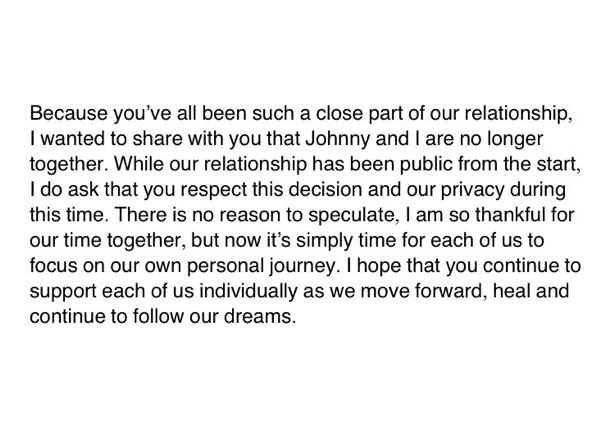The height and width of the screenshot is (445, 615).
Task: Click the word "thankful" in the statement
Action: click(509, 215)
